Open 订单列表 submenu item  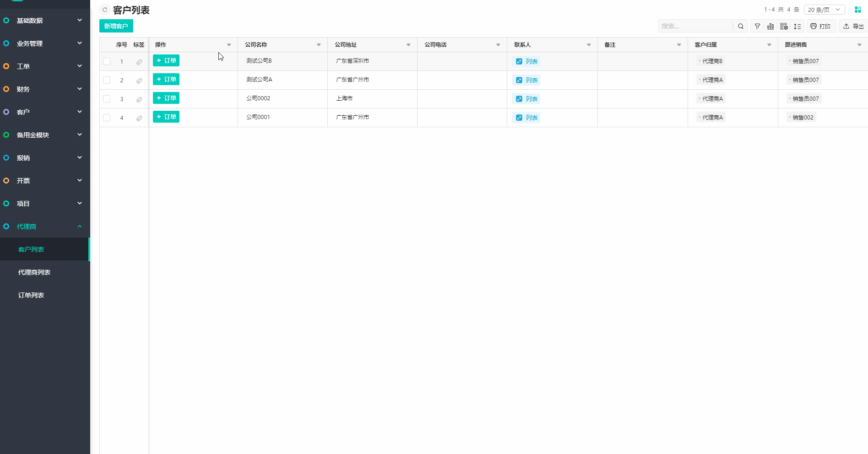point(45,295)
